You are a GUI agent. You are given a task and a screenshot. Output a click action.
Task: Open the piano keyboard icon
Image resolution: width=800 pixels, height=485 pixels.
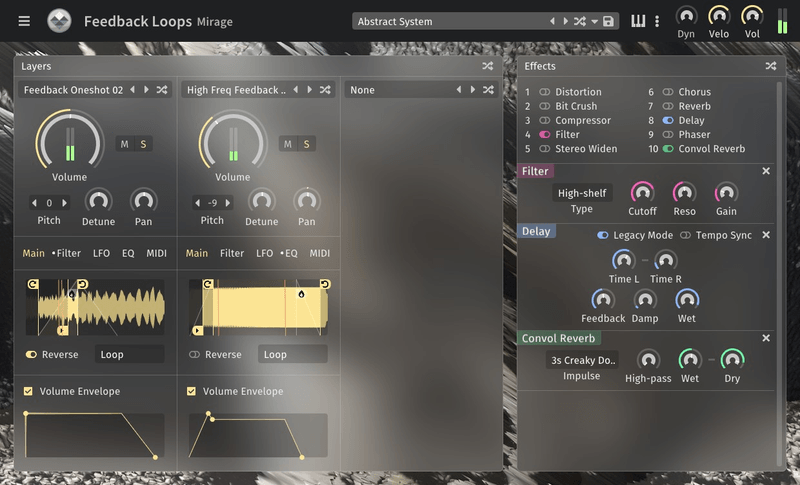pos(638,21)
